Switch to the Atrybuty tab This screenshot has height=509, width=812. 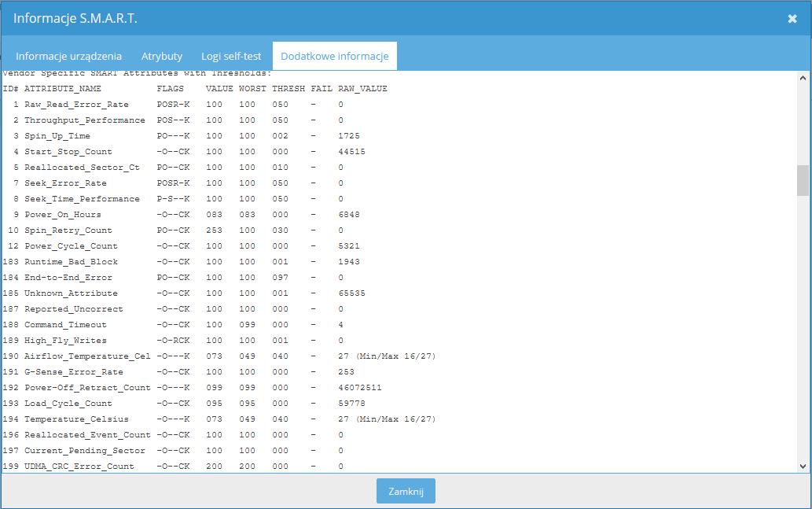pos(162,56)
